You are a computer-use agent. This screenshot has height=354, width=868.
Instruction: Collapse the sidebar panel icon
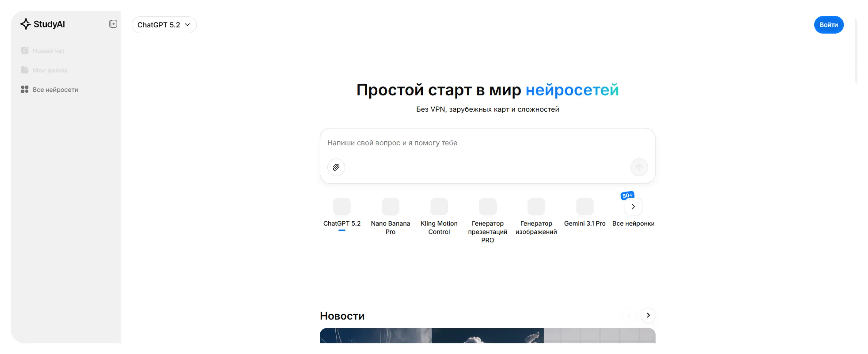pyautogui.click(x=113, y=24)
